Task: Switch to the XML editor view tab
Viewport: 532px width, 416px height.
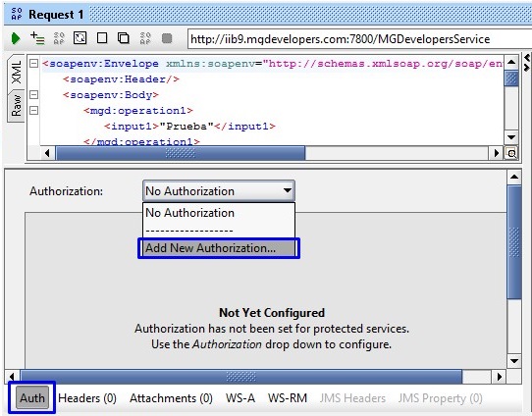Action: 17,73
